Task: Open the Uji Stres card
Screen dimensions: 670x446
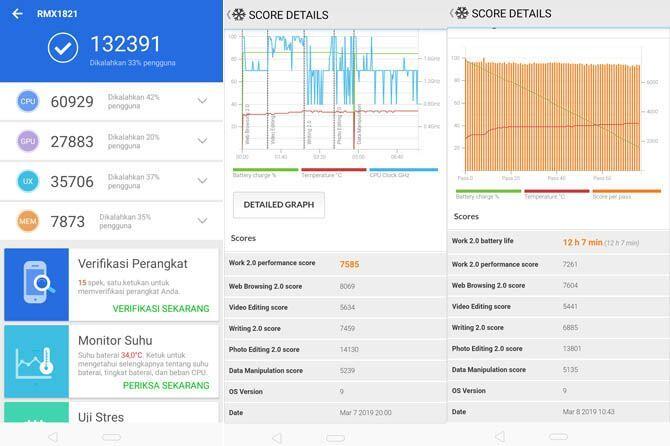Action: pos(111,413)
